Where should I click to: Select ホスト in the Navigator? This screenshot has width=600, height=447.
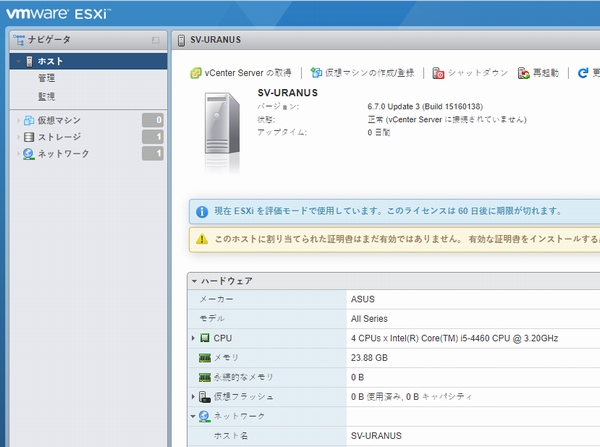(88, 61)
